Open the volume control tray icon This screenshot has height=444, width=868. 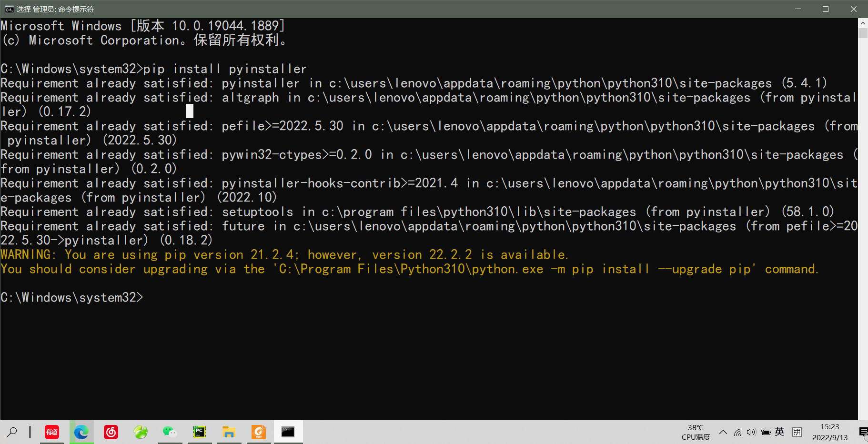751,432
